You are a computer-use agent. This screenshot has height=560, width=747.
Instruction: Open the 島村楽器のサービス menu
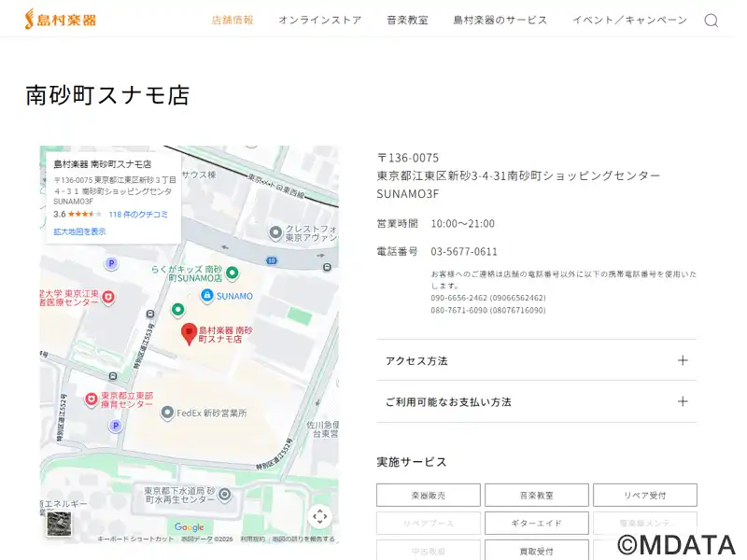tap(500, 20)
